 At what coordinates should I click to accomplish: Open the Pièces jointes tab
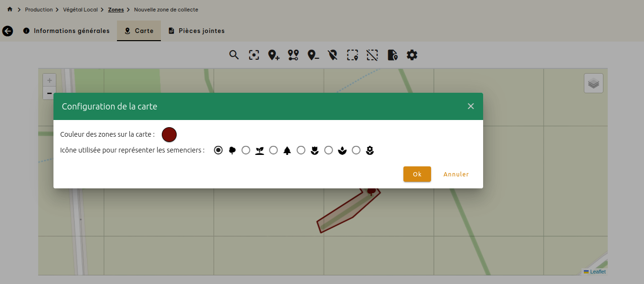click(196, 31)
